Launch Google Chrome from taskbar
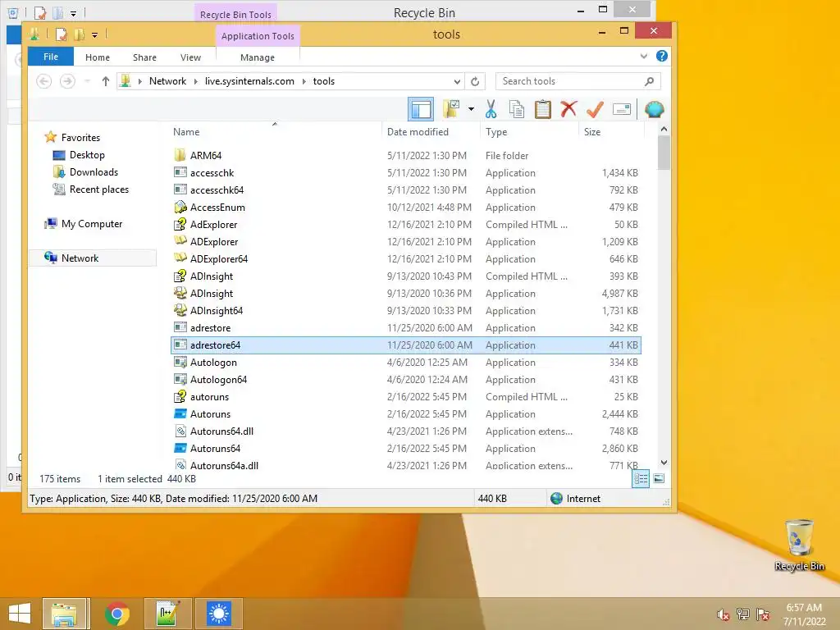 coord(116,614)
